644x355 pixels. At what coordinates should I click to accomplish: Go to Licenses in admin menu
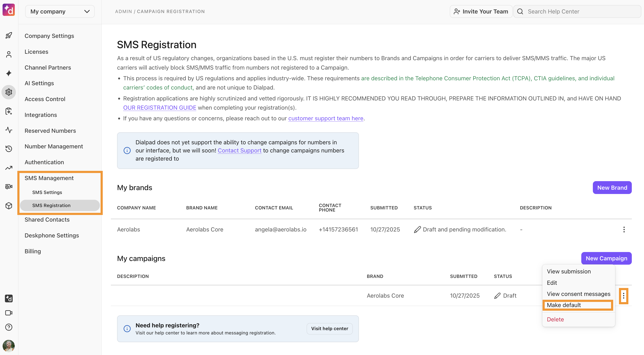pyautogui.click(x=36, y=52)
